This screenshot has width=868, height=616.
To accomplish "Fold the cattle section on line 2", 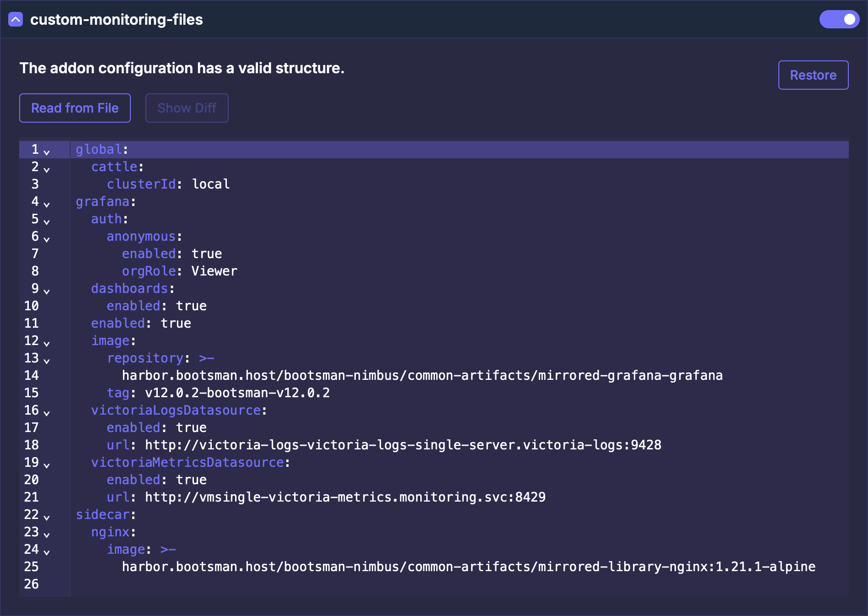I will [x=47, y=168].
